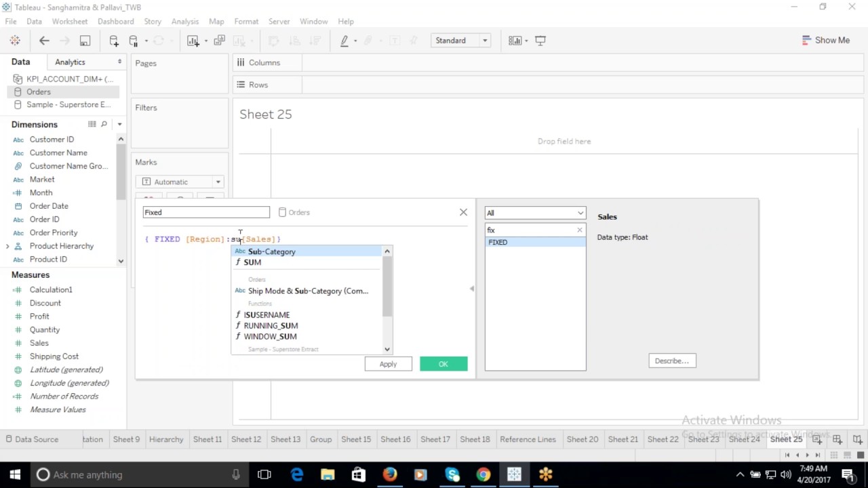868x488 pixels.
Task: Click the OK button
Action: pyautogui.click(x=443, y=364)
